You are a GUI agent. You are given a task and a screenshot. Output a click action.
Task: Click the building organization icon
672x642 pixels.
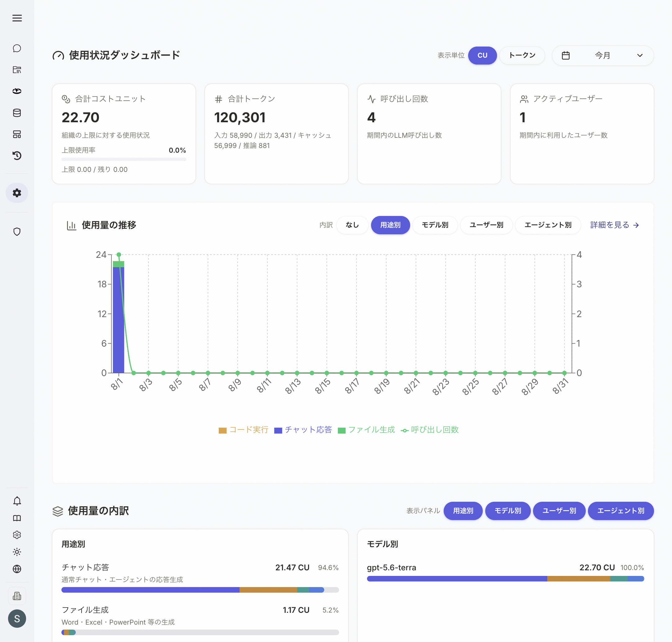tap(17, 596)
